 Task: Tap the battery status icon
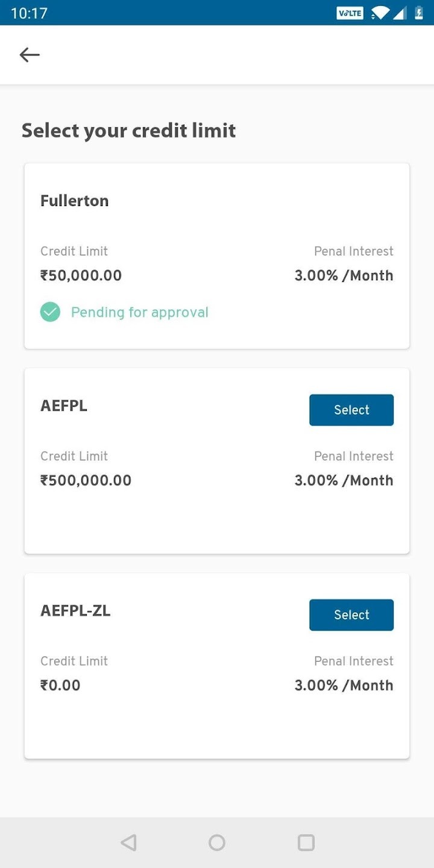pos(419,13)
